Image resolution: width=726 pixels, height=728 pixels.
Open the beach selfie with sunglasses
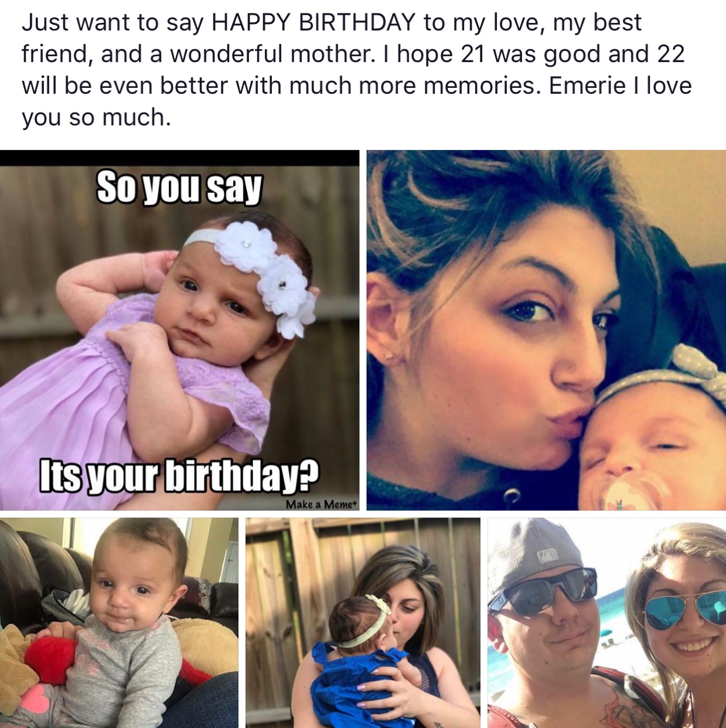pos(607,622)
